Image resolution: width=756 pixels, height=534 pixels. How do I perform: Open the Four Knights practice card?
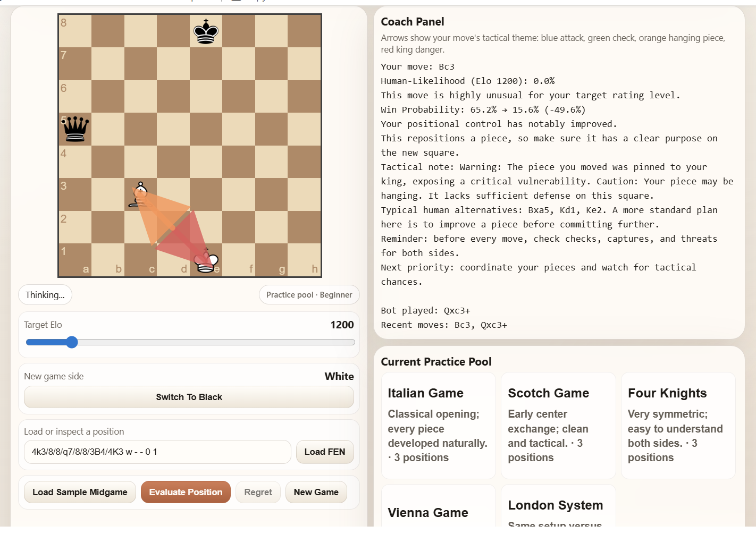pos(678,426)
